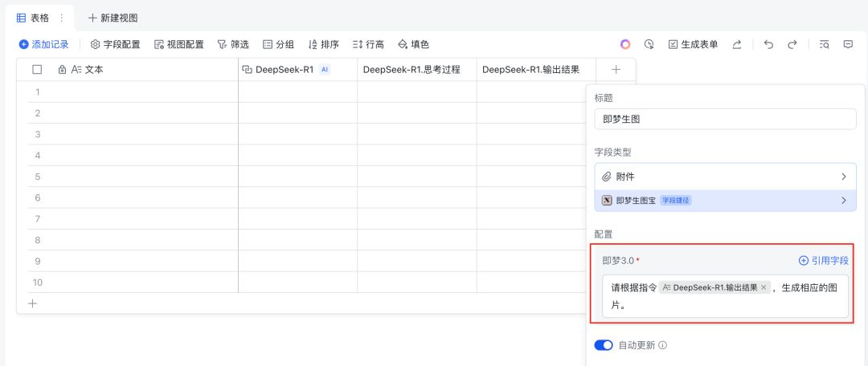Click row 3 cell under DeepSeek-R1.思考过程
The height and width of the screenshot is (366, 868).
point(417,134)
